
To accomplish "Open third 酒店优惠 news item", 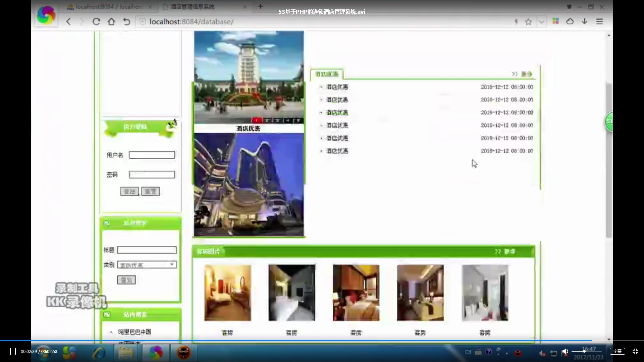I will (337, 112).
